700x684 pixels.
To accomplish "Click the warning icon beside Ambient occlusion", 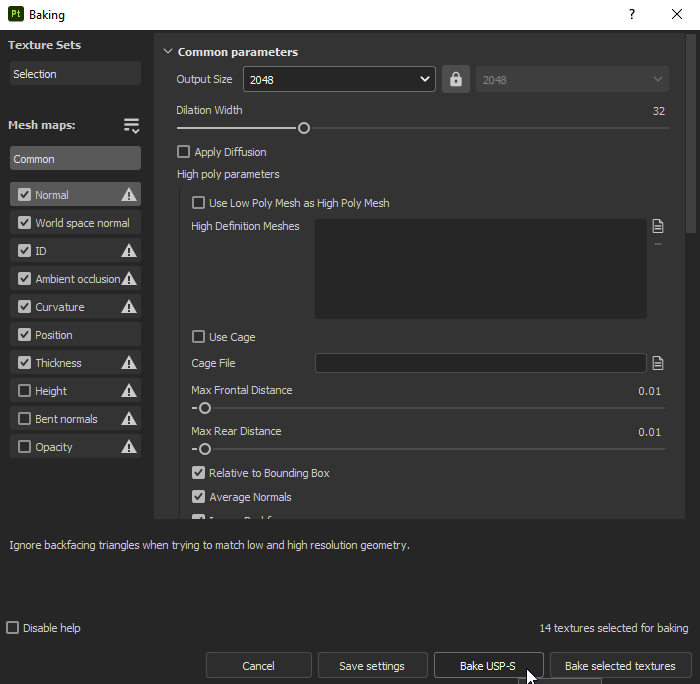I will click(129, 279).
